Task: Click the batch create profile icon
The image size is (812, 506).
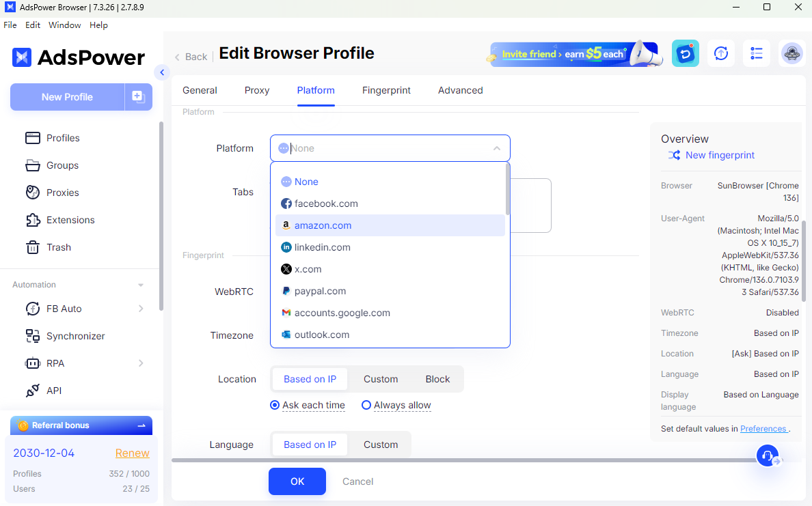Action: (138, 97)
